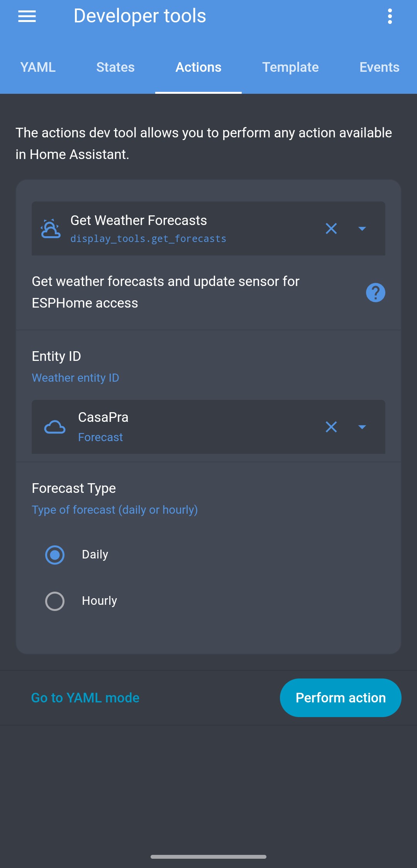Select the Hourly forecast radio button
This screenshot has height=868, width=417.
(x=55, y=601)
